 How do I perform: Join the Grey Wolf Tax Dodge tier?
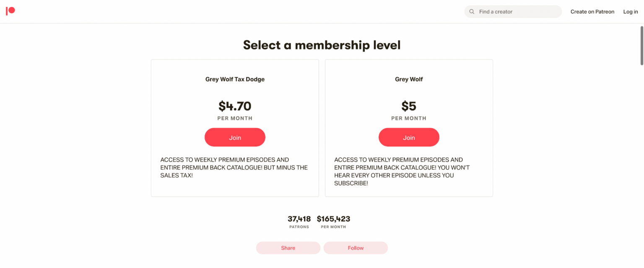pos(235,137)
